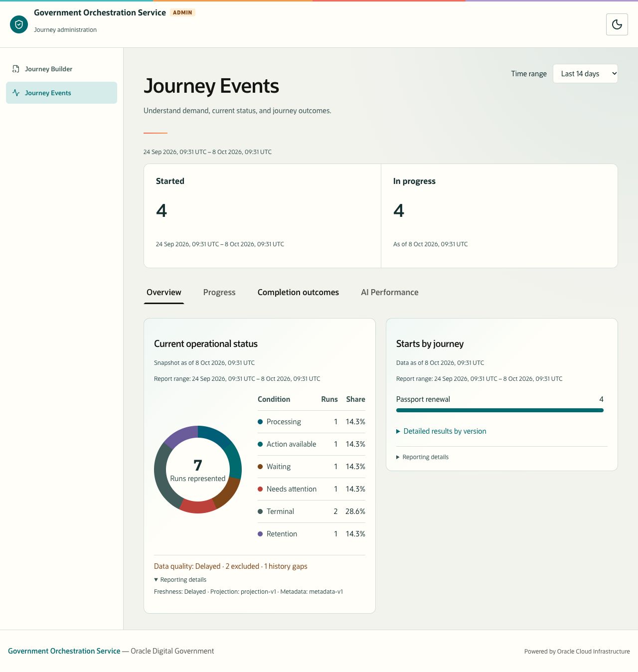
Task: Expand Detailed results by version
Action: (x=441, y=431)
